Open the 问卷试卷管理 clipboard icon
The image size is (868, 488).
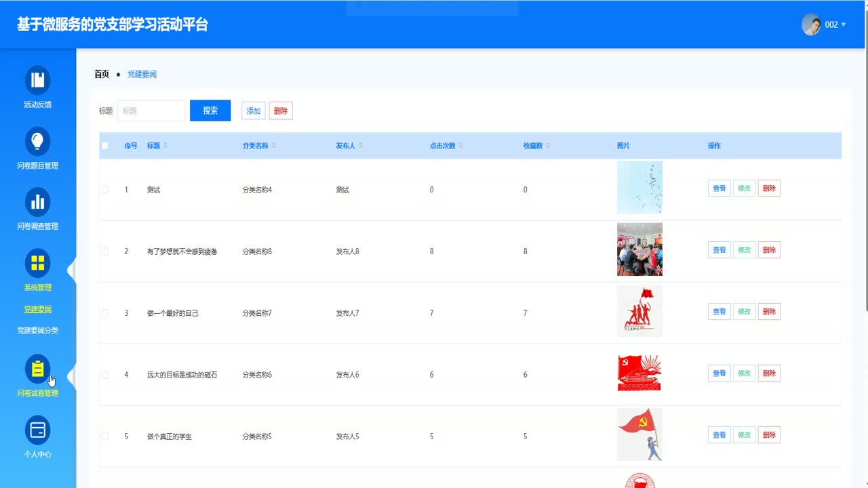point(38,369)
